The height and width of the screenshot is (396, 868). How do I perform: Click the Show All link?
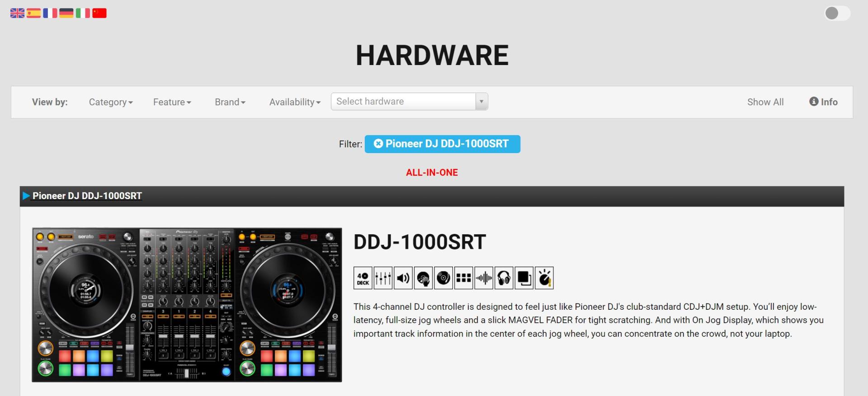[x=765, y=102]
